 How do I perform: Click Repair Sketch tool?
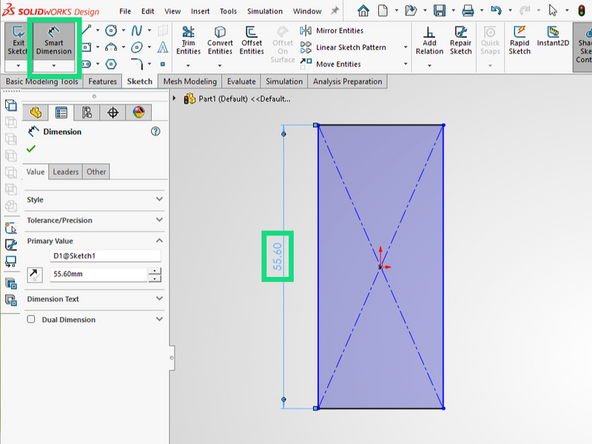point(461,41)
